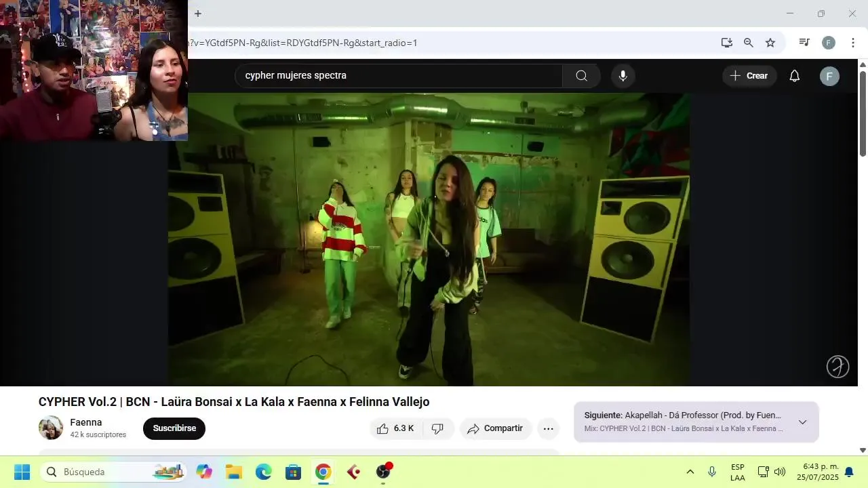Click the YouTube search magnifier button
The image size is (868, 488).
581,75
